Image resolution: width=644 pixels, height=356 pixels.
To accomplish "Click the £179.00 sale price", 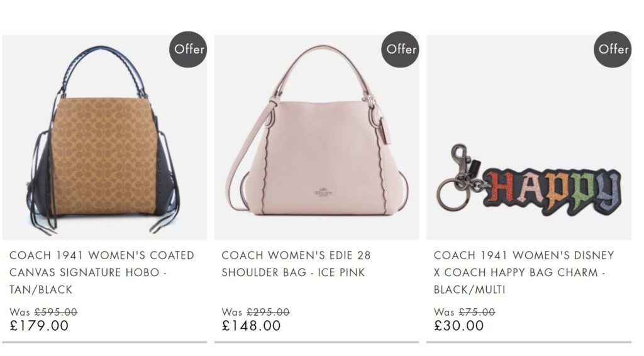I will (x=39, y=326).
